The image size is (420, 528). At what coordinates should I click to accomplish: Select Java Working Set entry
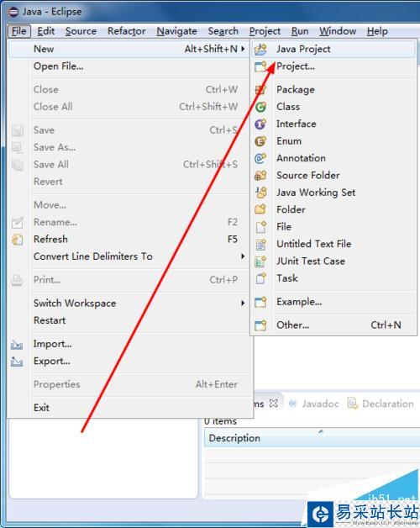(333, 193)
